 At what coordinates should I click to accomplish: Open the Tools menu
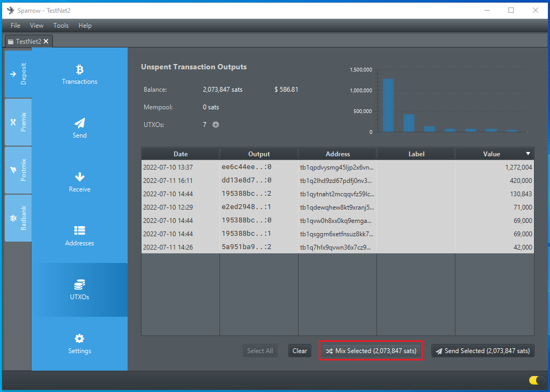pos(61,26)
